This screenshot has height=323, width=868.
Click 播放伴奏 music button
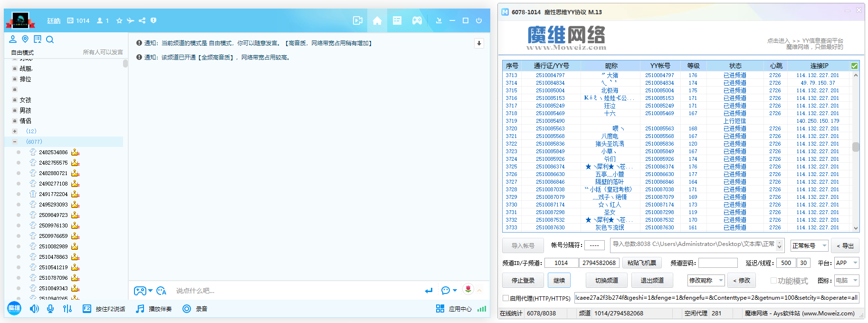coord(154,309)
